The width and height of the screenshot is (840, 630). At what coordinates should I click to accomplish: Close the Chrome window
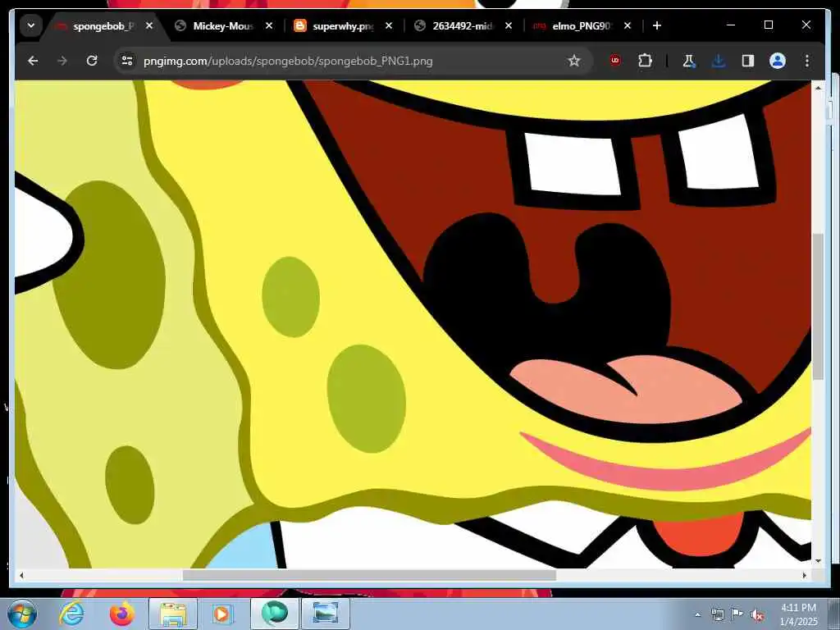(x=806, y=25)
